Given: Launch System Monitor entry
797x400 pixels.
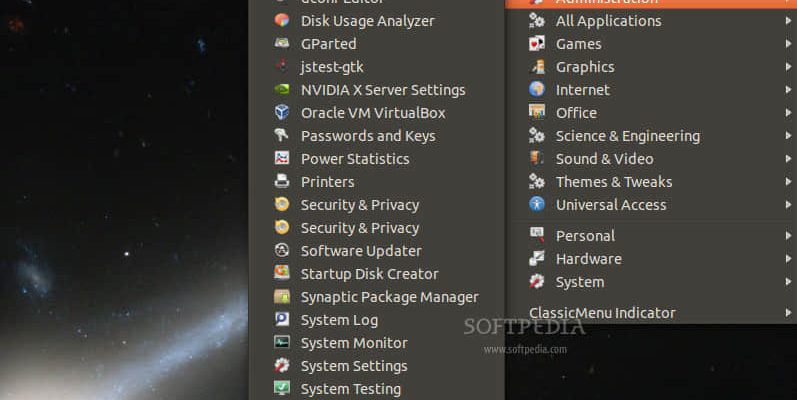Looking at the screenshot, I should click(377, 343).
